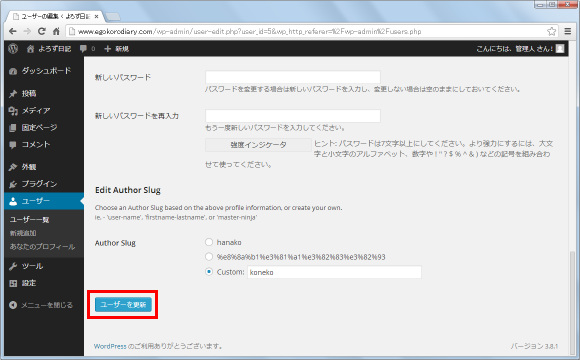Click the ユーザーを更新 update button
The height and width of the screenshot is (360, 580).
point(123,305)
